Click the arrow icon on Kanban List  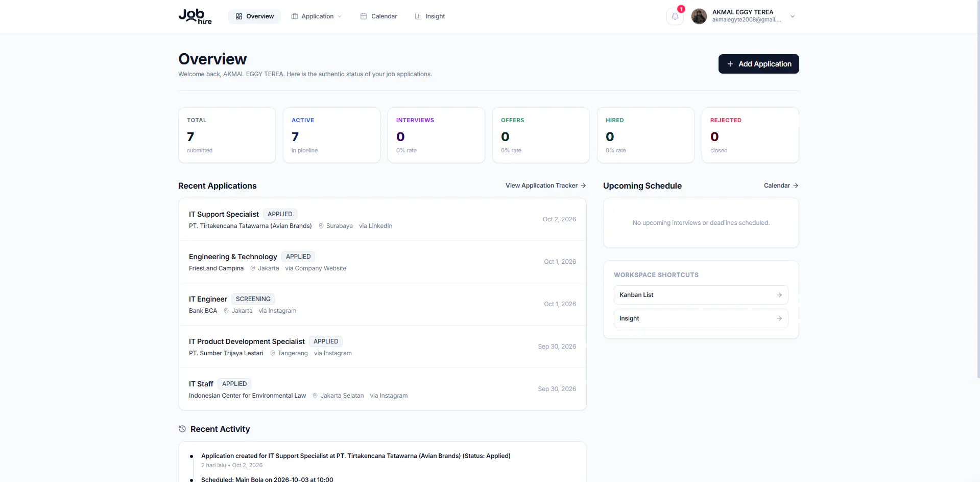[779, 295]
